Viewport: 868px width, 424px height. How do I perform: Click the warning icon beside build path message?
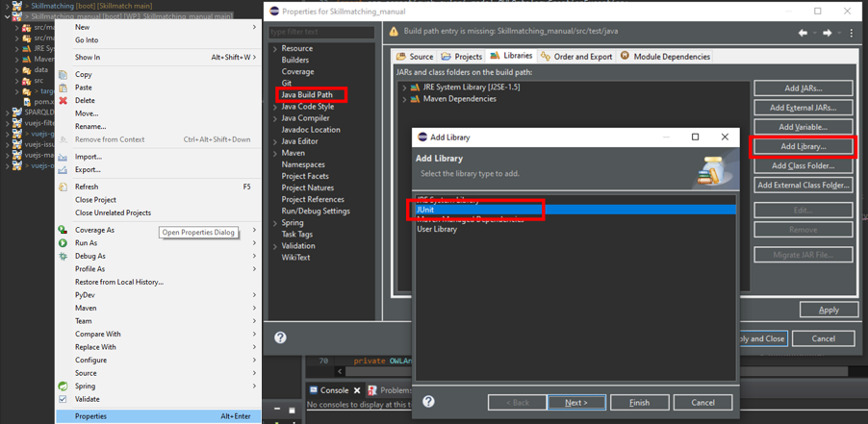tap(394, 32)
